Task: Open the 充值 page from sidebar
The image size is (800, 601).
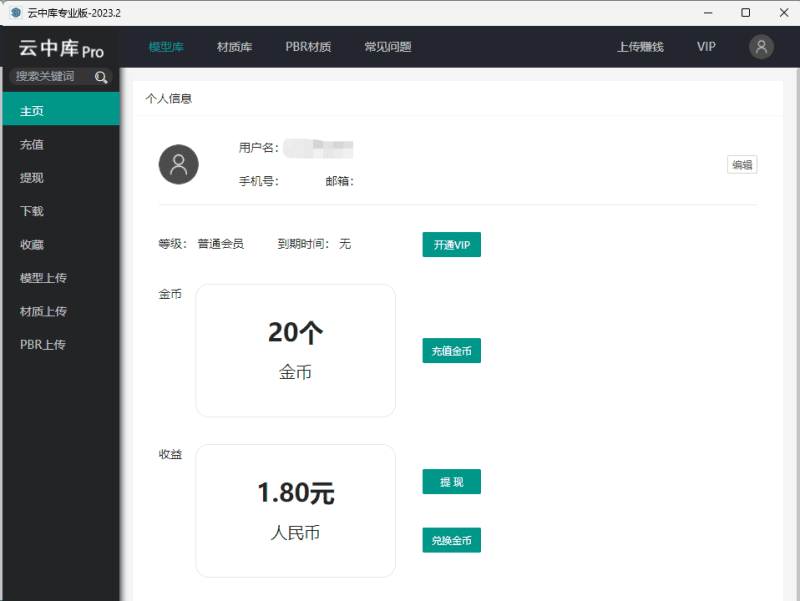Action: 32,144
